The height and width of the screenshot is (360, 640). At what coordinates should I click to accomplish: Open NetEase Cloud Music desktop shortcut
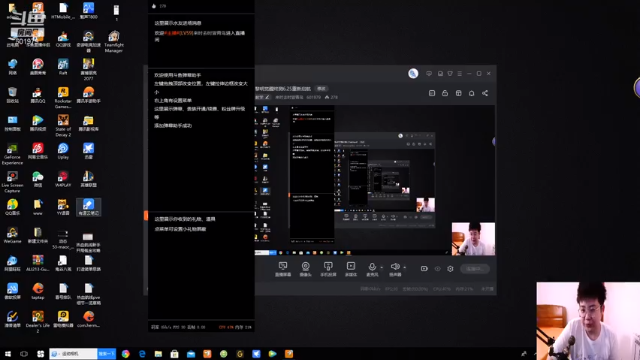coord(38,151)
